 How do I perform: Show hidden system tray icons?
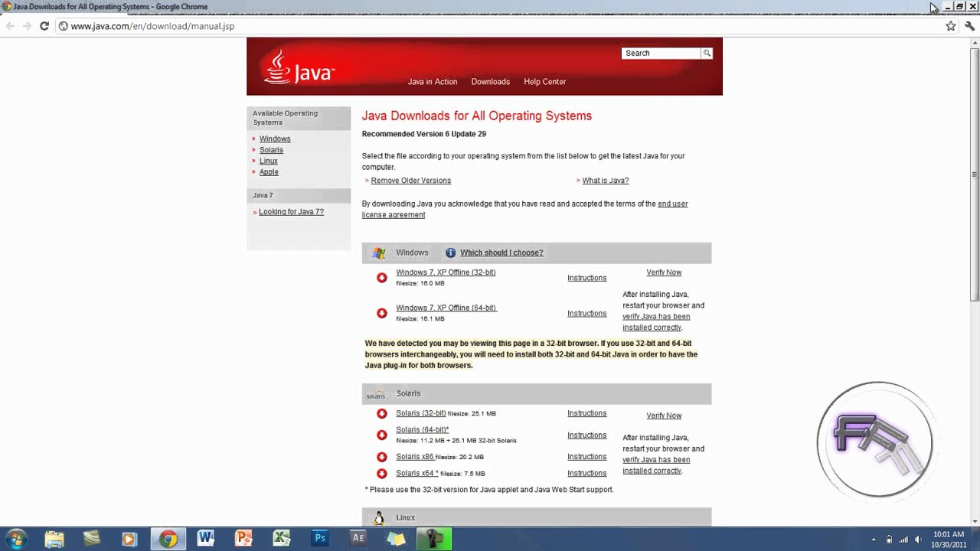(874, 540)
